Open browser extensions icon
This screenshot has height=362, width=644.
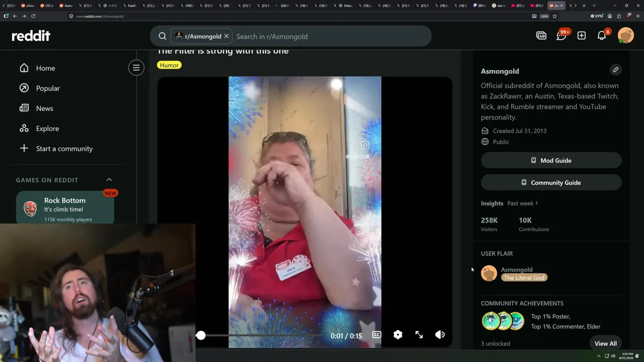619,16
